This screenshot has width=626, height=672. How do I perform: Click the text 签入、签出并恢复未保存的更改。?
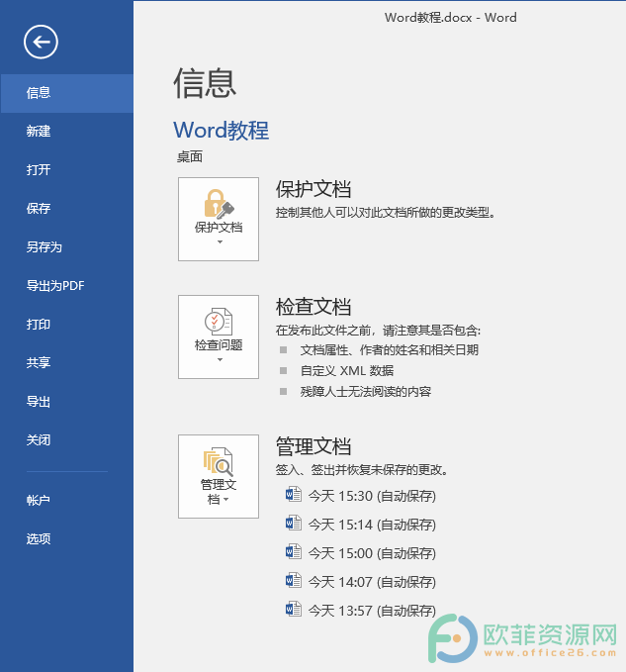pyautogui.click(x=362, y=470)
